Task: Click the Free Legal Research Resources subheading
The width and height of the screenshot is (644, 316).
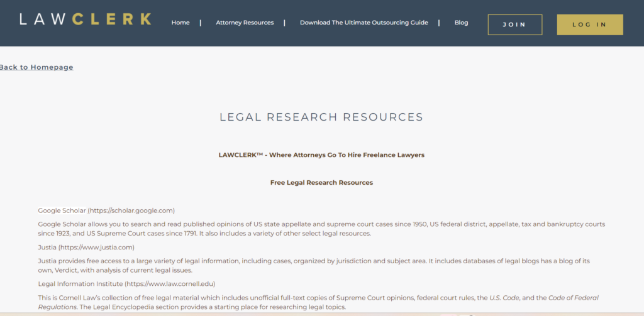Action: (321, 183)
